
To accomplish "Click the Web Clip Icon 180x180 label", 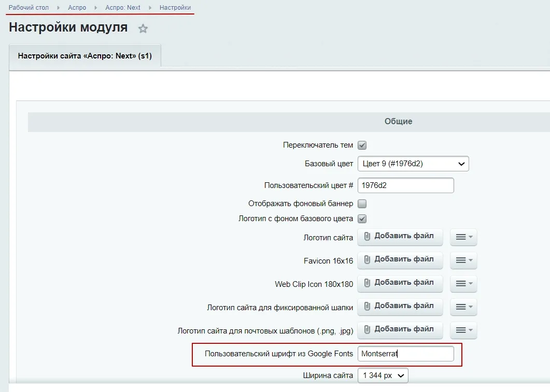I will pos(314,284).
